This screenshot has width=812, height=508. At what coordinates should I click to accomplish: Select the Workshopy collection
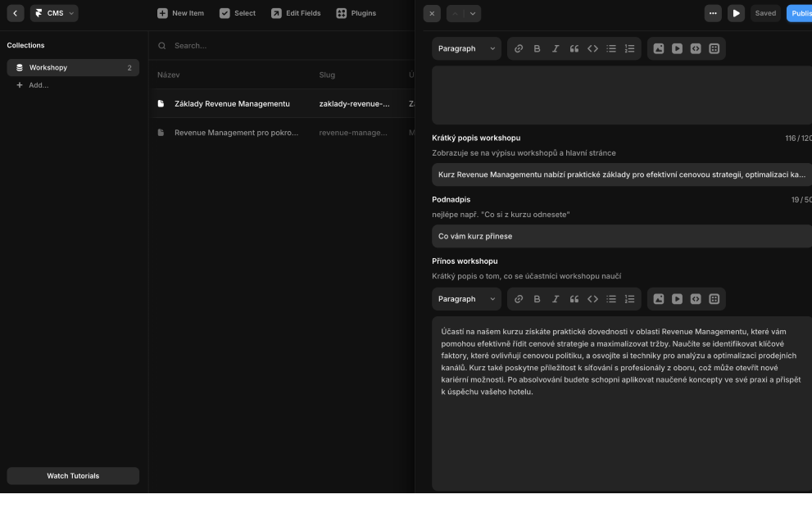click(73, 68)
